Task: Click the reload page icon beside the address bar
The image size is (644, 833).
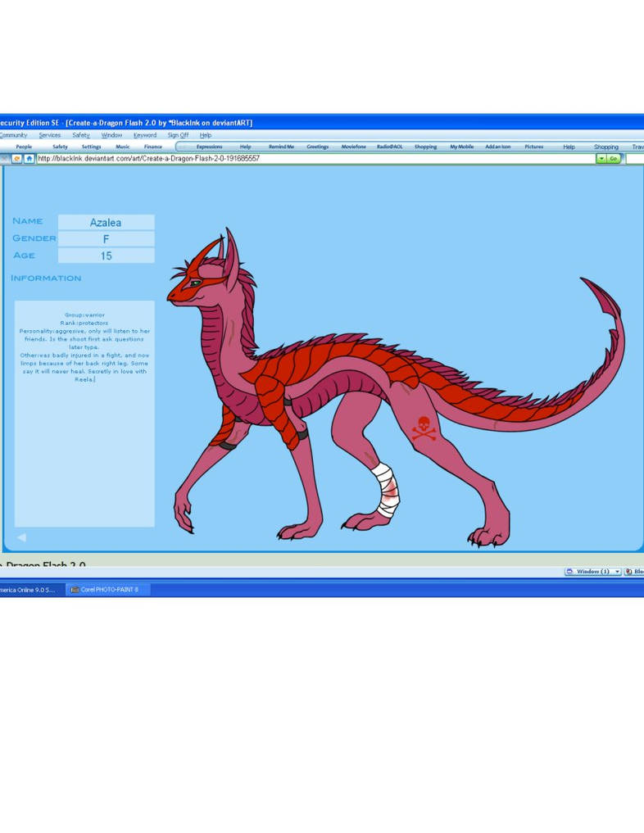Action: point(17,159)
